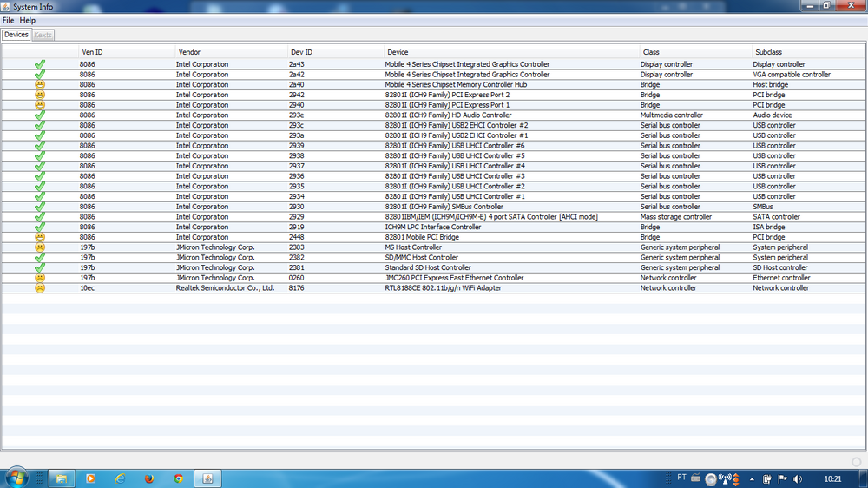868x488 pixels.
Task: Click green checkmark for SD/MMC Host Controller
Action: (x=39, y=258)
